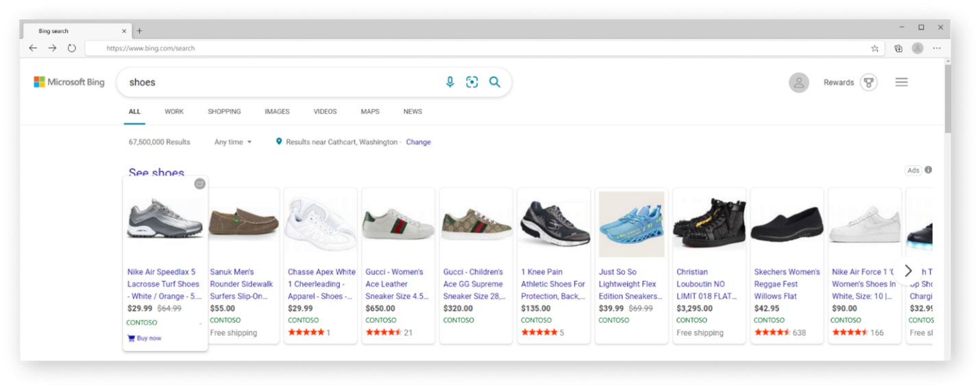Screen dimensions: 980x390
Task: Click the search box containing shoes
Action: (x=281, y=82)
